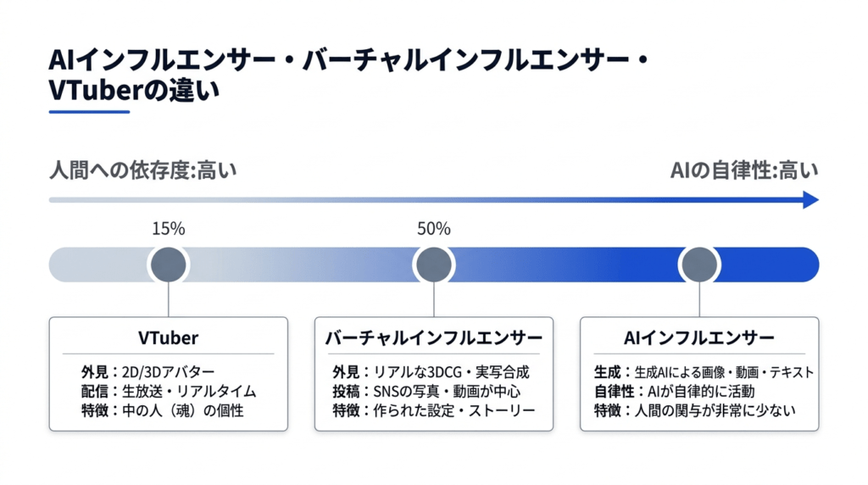The height and width of the screenshot is (485, 868).
Task: Select the AIインフルエンサー card heading
Action: point(699,337)
